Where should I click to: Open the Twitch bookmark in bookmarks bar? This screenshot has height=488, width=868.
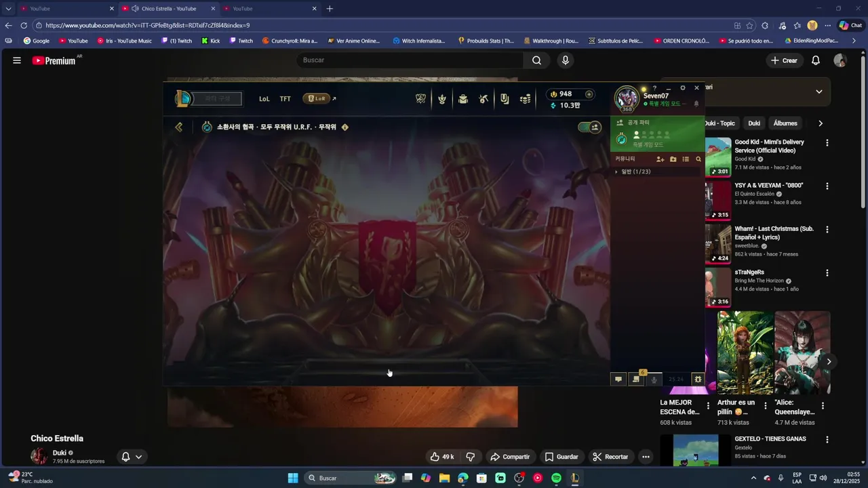241,41
